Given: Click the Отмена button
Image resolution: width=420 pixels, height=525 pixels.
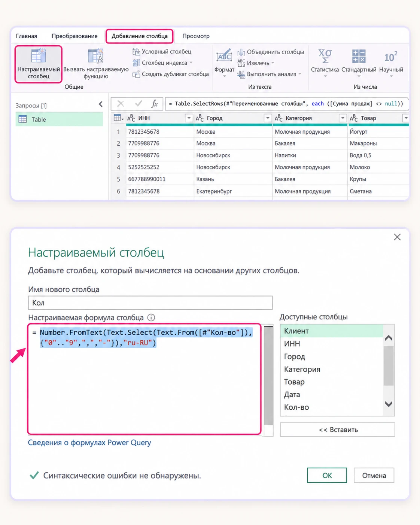Looking at the screenshot, I should click(374, 475).
